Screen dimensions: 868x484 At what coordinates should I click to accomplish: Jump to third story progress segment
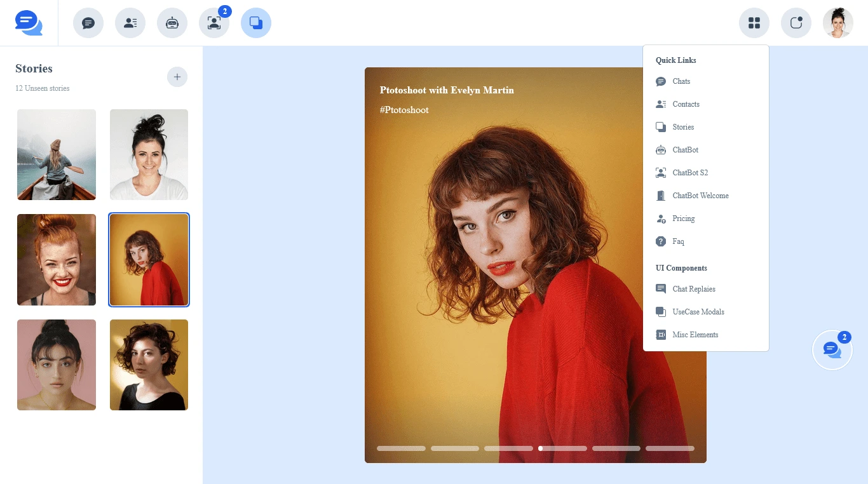[x=508, y=448]
